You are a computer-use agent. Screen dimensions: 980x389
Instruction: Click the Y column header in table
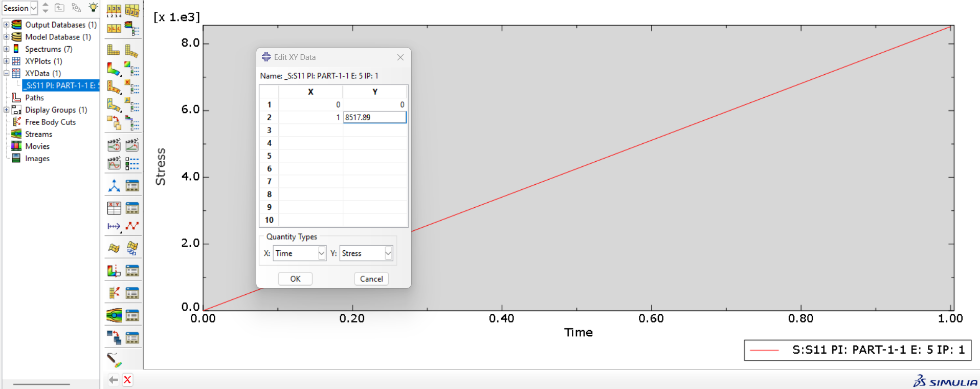(375, 92)
